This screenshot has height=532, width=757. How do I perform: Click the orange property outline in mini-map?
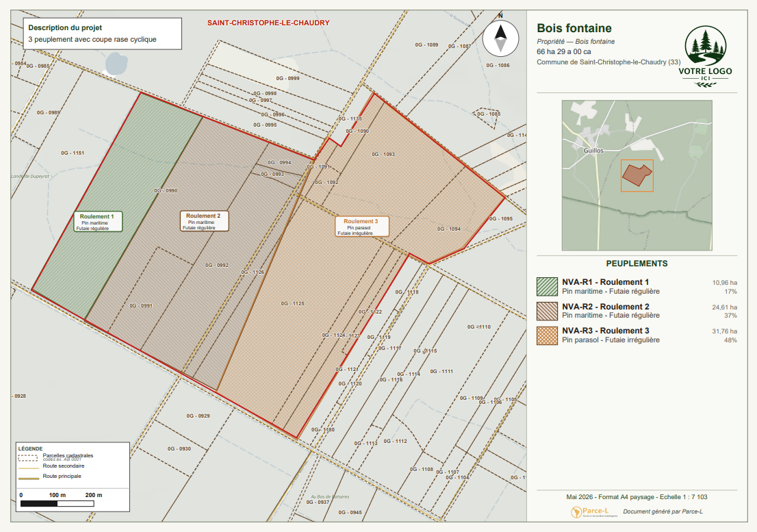click(637, 176)
